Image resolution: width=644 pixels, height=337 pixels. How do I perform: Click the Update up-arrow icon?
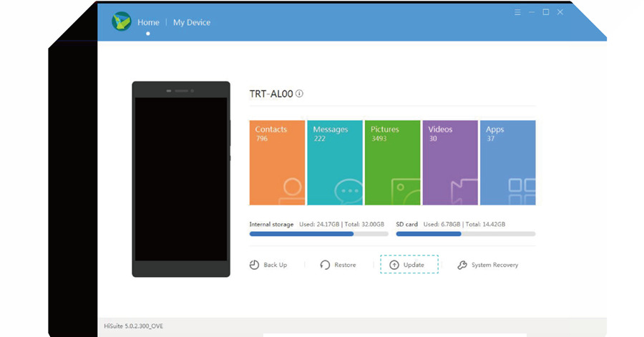click(x=394, y=265)
